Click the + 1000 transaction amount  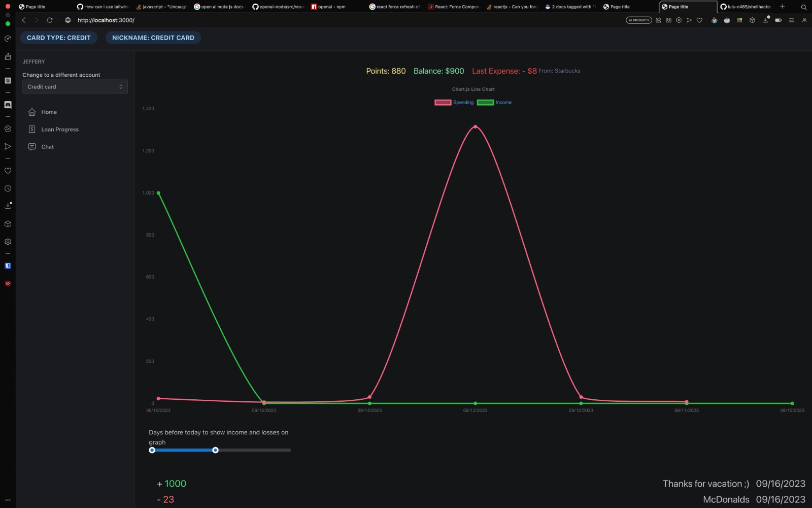172,484
